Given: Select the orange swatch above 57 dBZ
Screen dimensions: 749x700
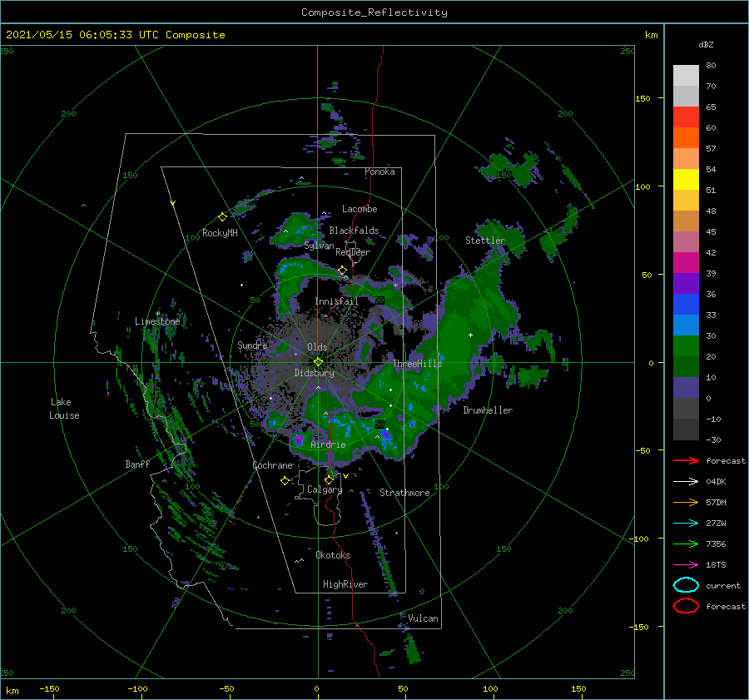Looking at the screenshot, I should click(x=686, y=138).
